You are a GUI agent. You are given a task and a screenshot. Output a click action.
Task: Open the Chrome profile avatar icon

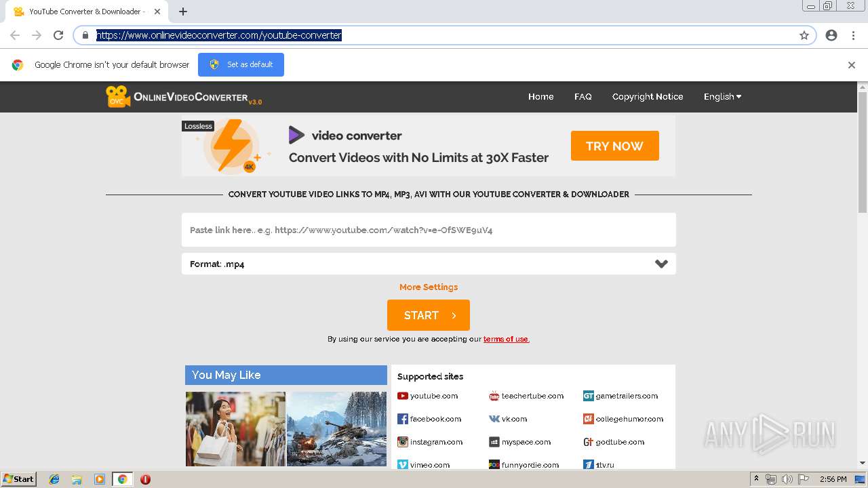coord(831,35)
